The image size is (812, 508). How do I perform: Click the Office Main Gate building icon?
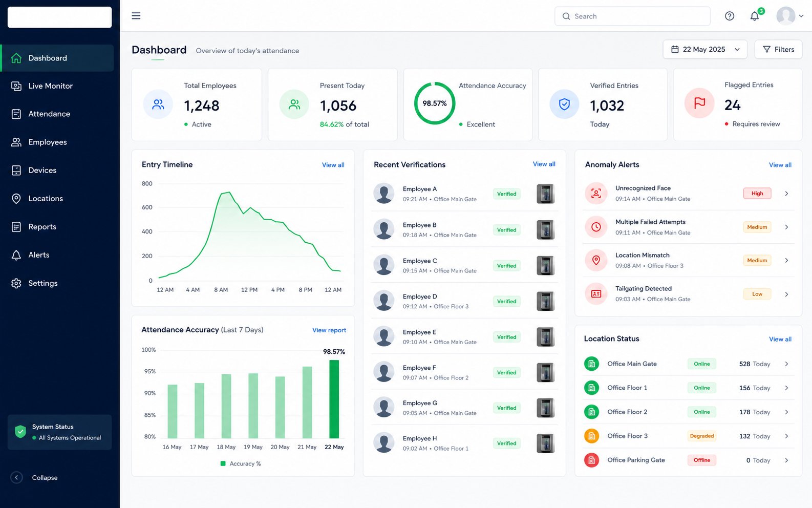592,364
